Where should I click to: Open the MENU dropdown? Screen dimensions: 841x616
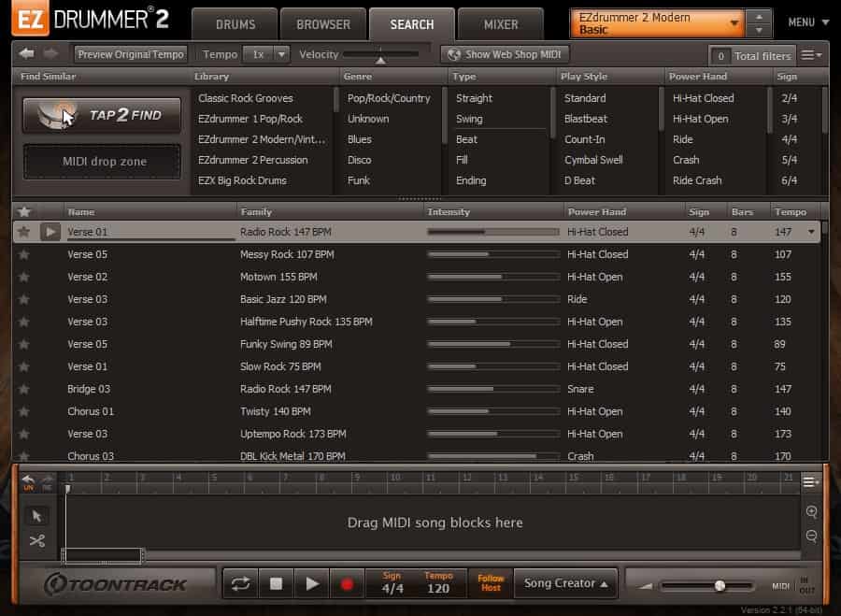pyautogui.click(x=808, y=22)
